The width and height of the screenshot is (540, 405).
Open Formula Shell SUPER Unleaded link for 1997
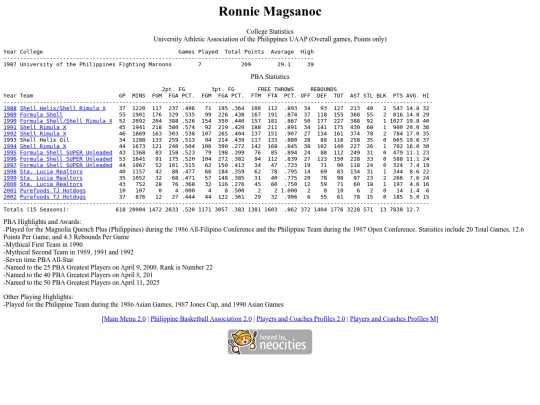click(66, 165)
